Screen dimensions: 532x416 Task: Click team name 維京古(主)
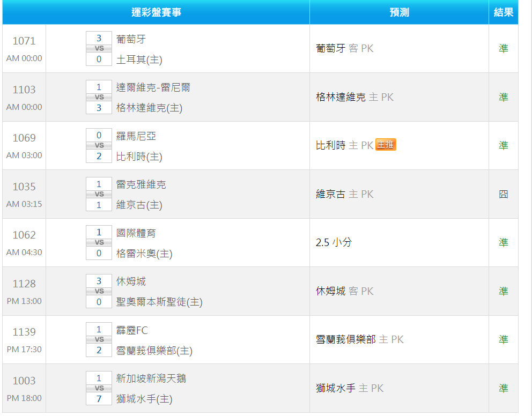click(139, 205)
